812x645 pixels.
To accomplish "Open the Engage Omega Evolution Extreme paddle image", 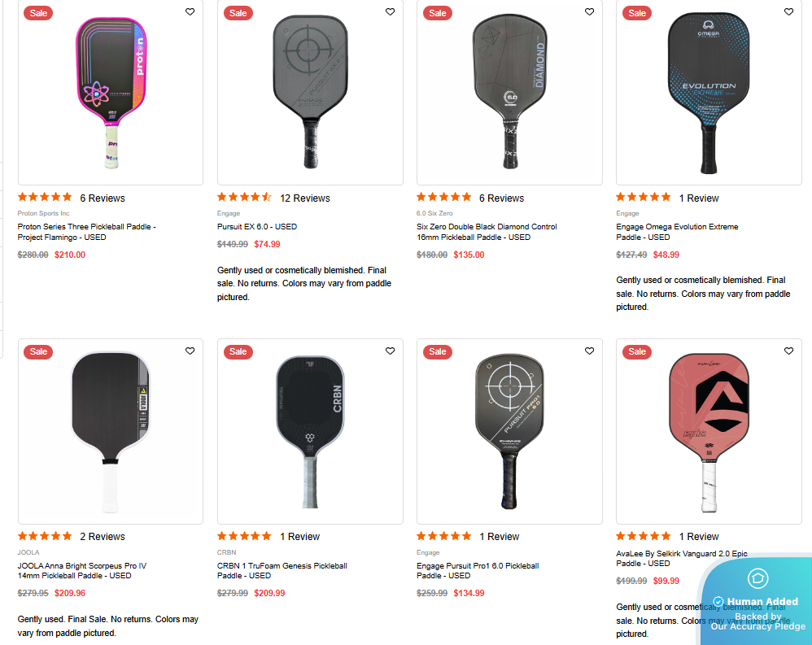I will point(708,93).
